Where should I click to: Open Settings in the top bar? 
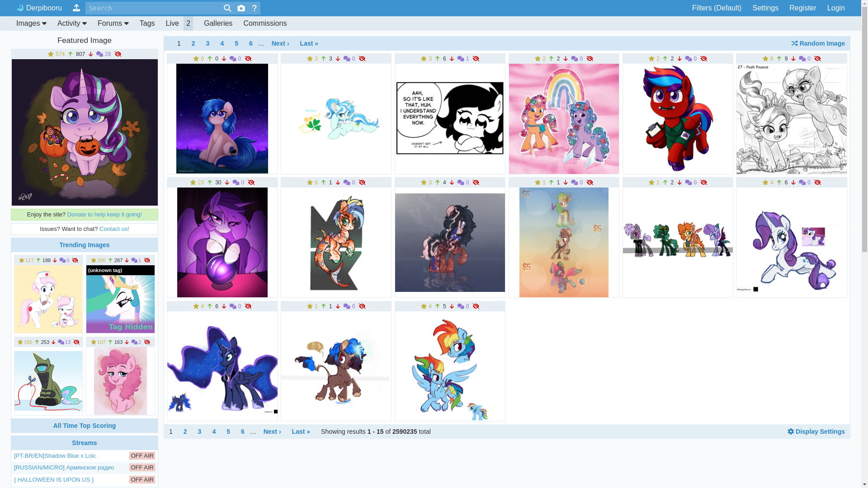click(765, 8)
